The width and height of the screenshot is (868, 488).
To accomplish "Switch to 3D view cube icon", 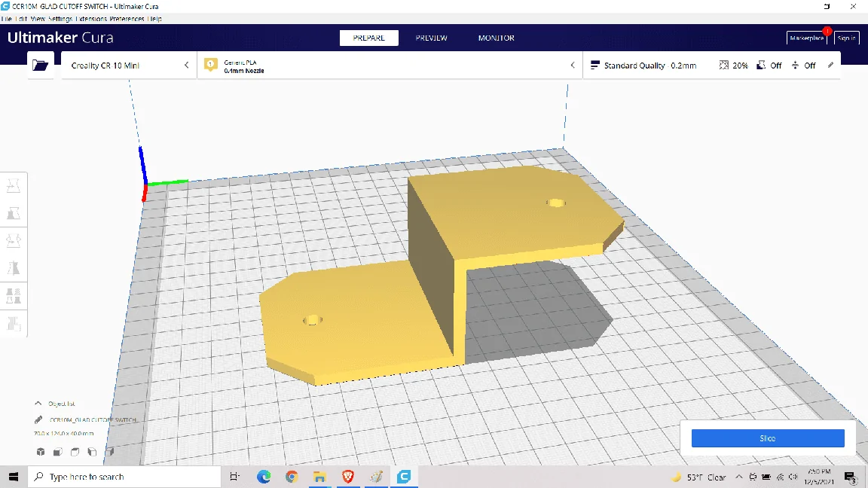I will point(41,452).
